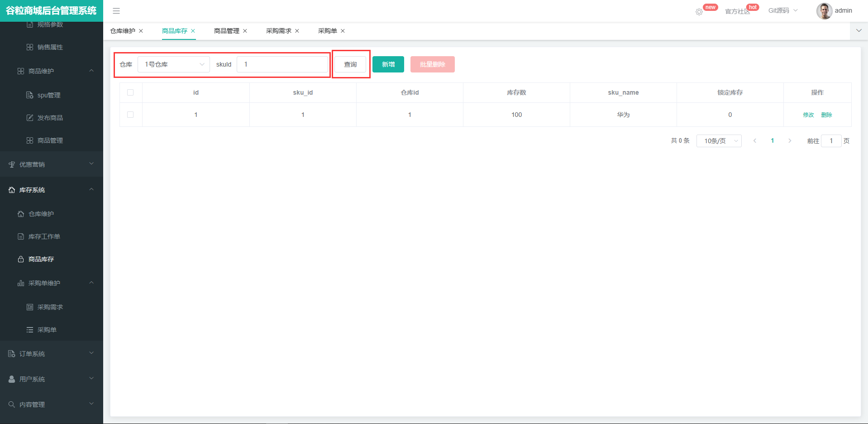Click the 修改 link in the row
The image size is (868, 424).
(808, 115)
